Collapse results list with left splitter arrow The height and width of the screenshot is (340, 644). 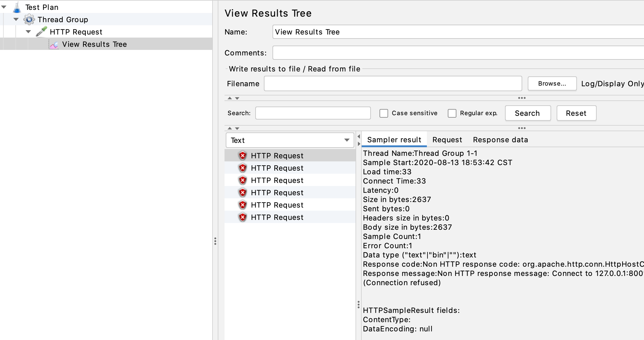[359, 136]
